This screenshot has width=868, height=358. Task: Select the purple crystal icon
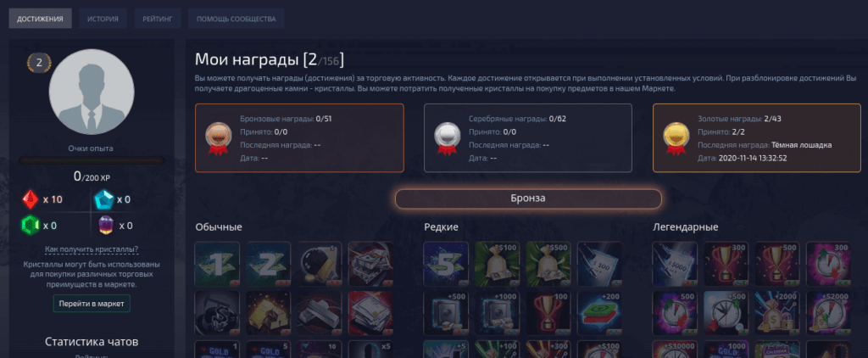[x=106, y=226]
